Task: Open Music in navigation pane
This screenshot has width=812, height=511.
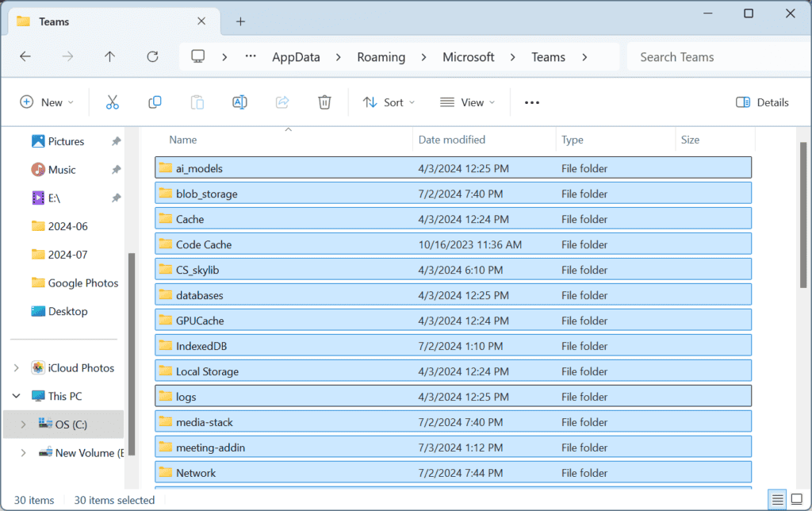Action: click(62, 170)
